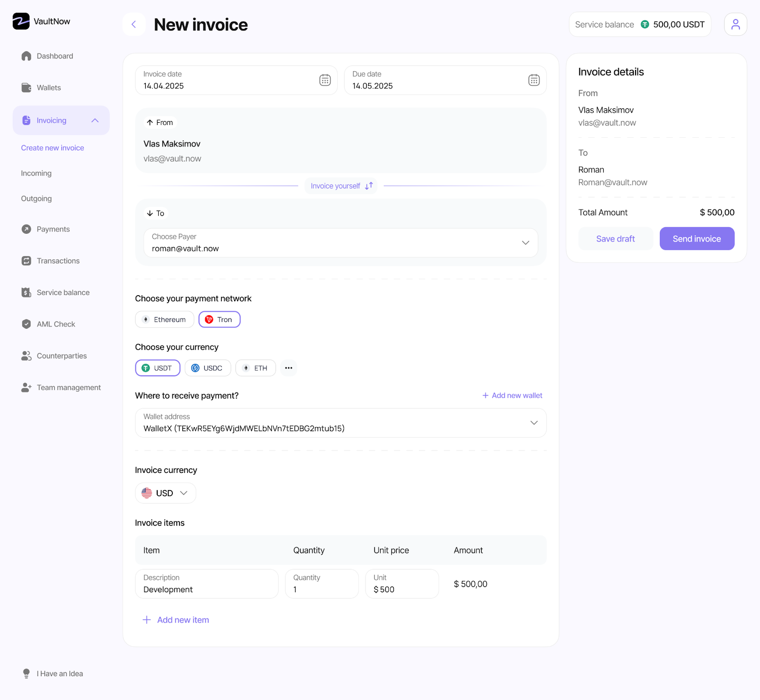
Task: Open the Invoice date calendar picker
Action: click(x=325, y=80)
